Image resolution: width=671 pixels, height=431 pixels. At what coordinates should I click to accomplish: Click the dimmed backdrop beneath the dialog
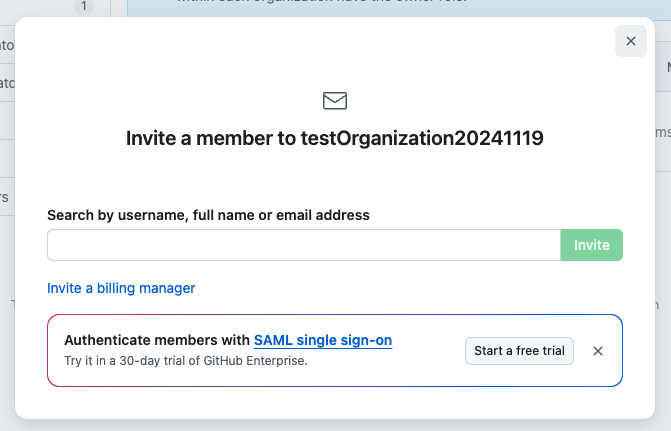tap(335, 425)
